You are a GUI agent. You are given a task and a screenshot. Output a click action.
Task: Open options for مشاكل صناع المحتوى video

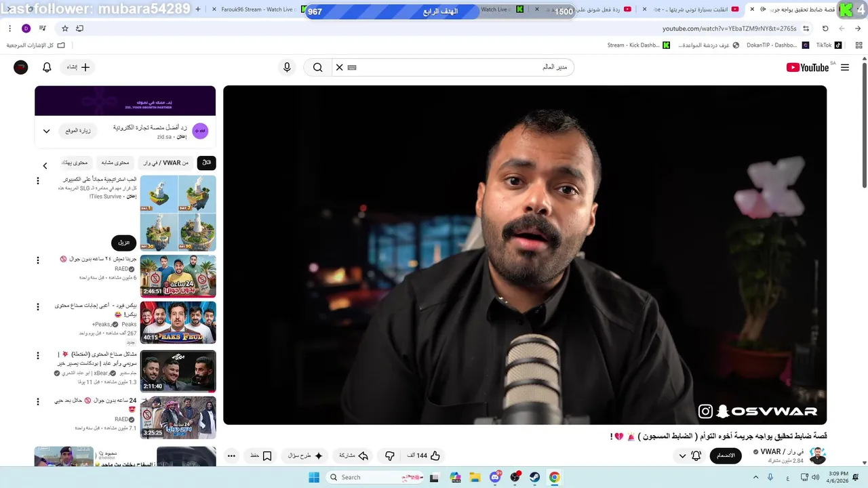point(38,355)
